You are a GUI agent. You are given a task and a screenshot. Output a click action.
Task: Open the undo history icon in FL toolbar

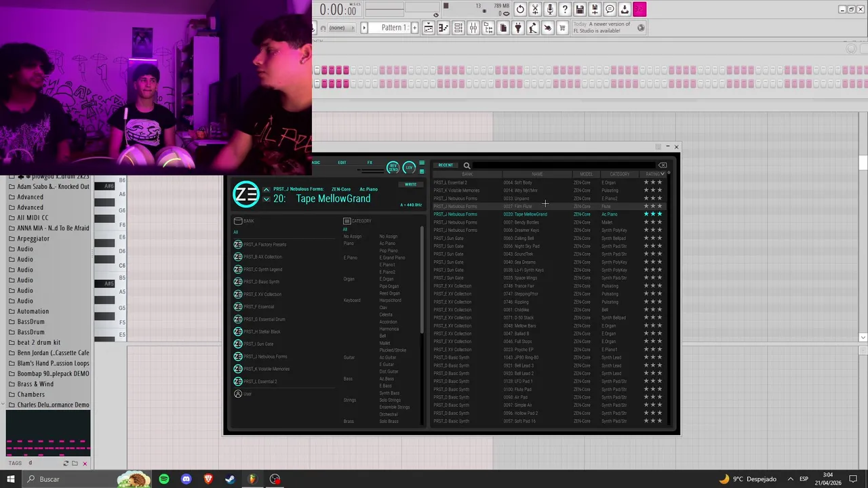click(x=520, y=9)
